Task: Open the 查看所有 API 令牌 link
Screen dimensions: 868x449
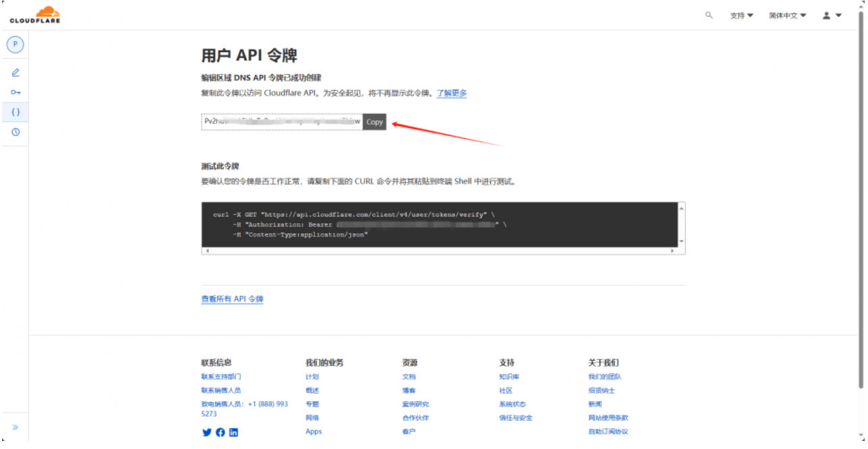Action: click(x=232, y=299)
